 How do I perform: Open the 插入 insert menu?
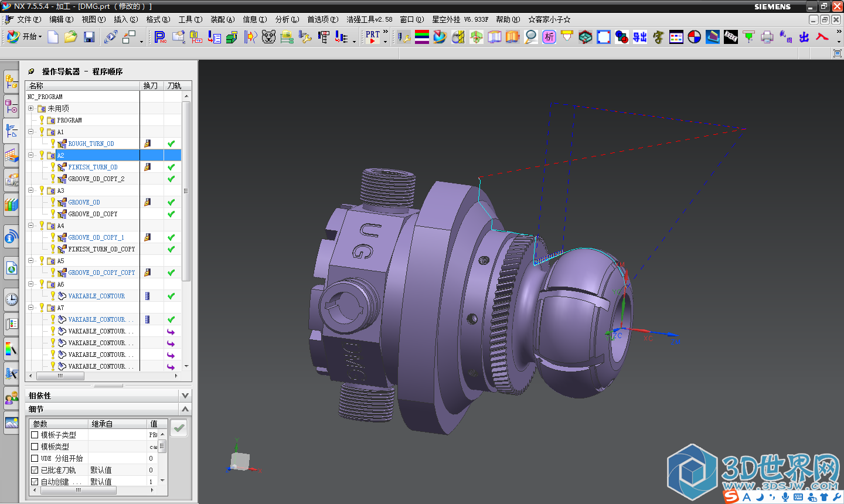(x=126, y=19)
